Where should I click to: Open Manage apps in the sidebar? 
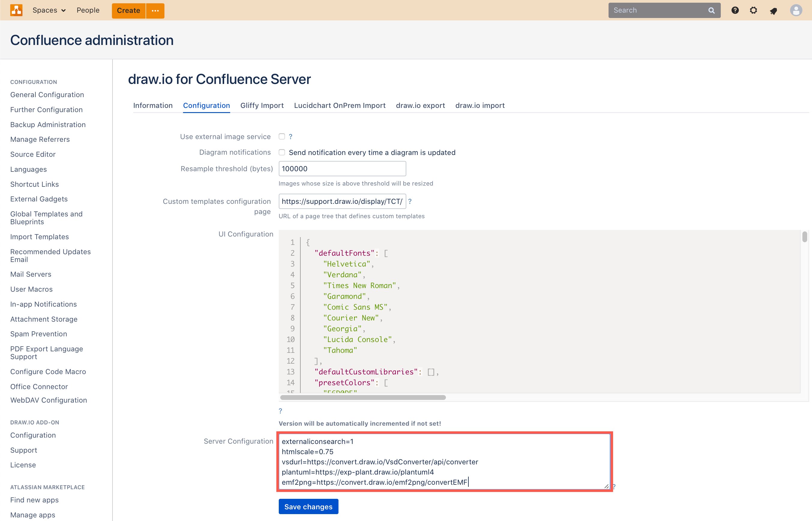click(32, 515)
